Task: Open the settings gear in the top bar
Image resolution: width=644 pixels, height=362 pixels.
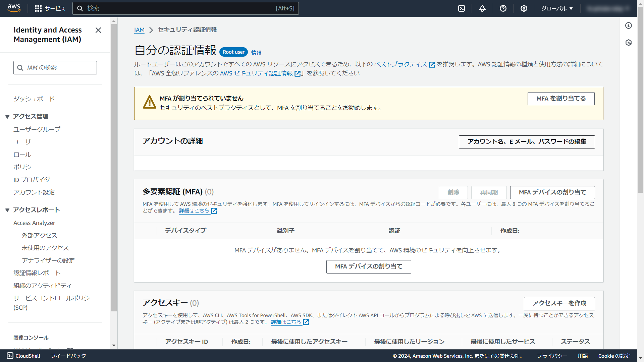Action: pyautogui.click(x=524, y=8)
